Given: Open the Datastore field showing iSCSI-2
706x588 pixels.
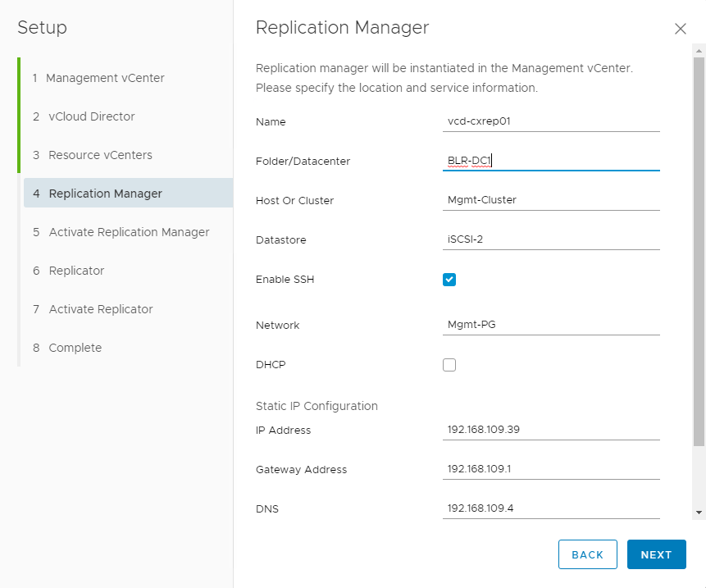Looking at the screenshot, I should (550, 239).
